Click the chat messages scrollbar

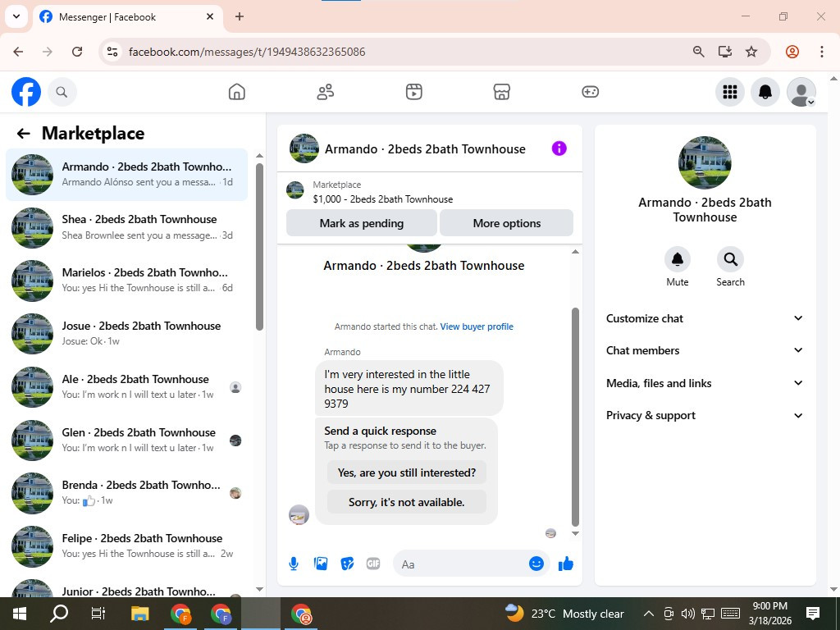[x=575, y=417]
